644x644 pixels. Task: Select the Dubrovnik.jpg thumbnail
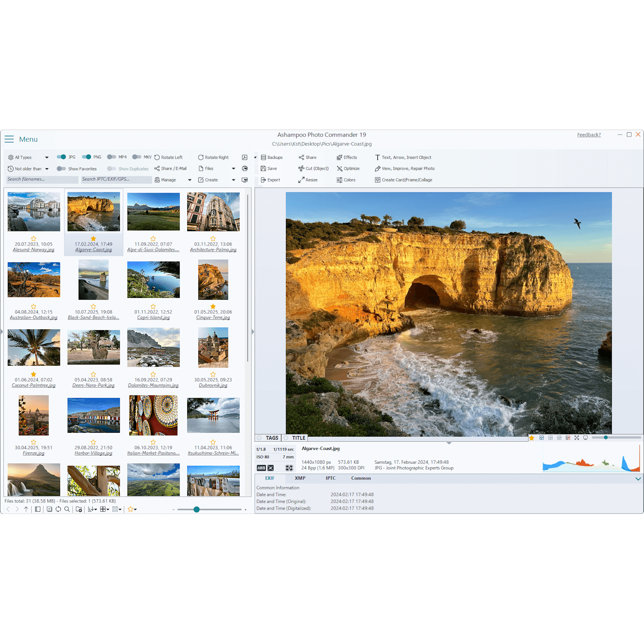pyautogui.click(x=213, y=348)
